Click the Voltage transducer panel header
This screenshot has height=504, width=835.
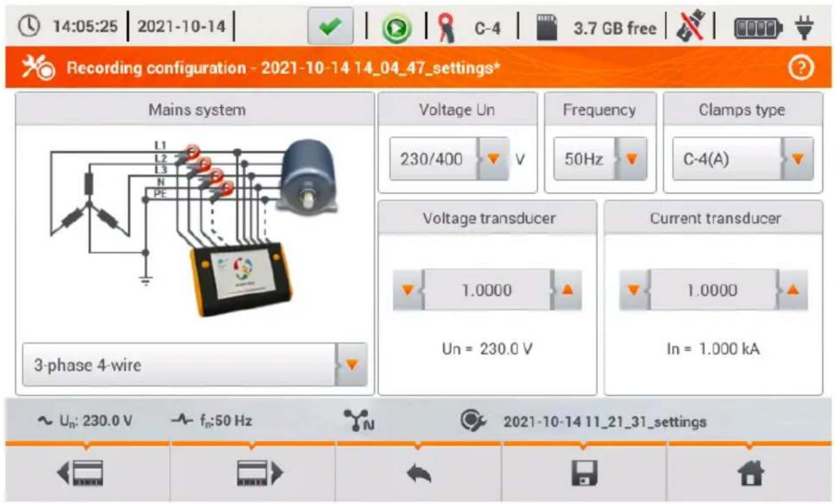click(x=488, y=218)
